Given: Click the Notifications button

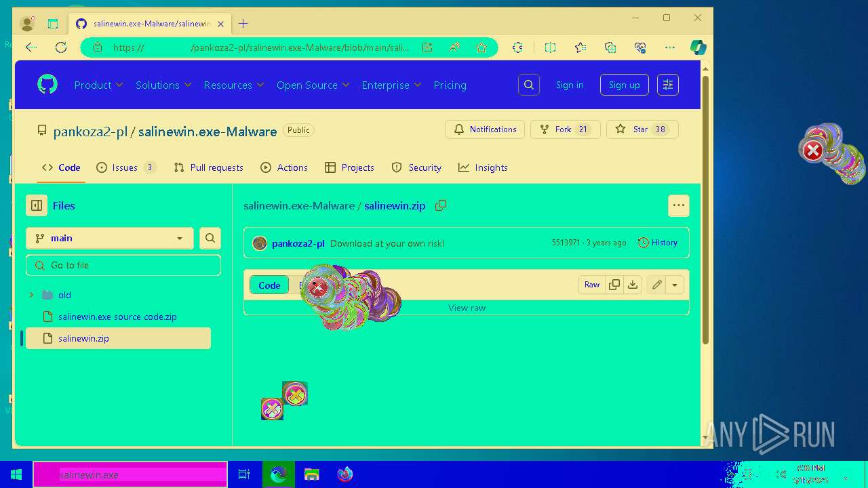Looking at the screenshot, I should pos(485,129).
